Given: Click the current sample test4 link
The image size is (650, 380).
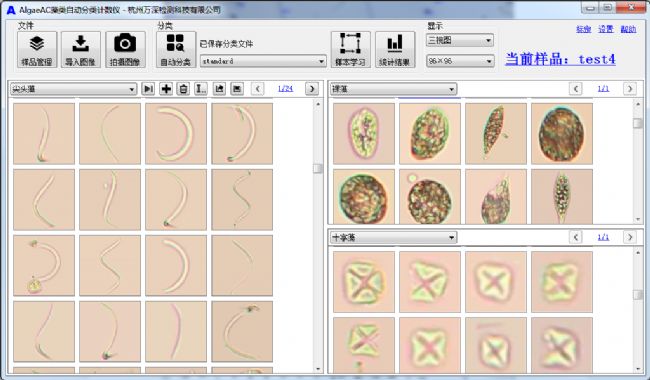Looking at the screenshot, I should [560, 59].
